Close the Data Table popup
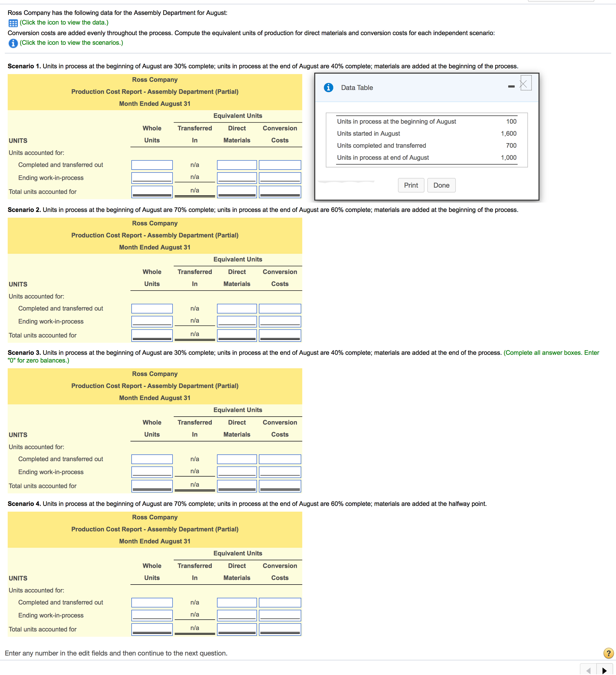 pos(524,84)
